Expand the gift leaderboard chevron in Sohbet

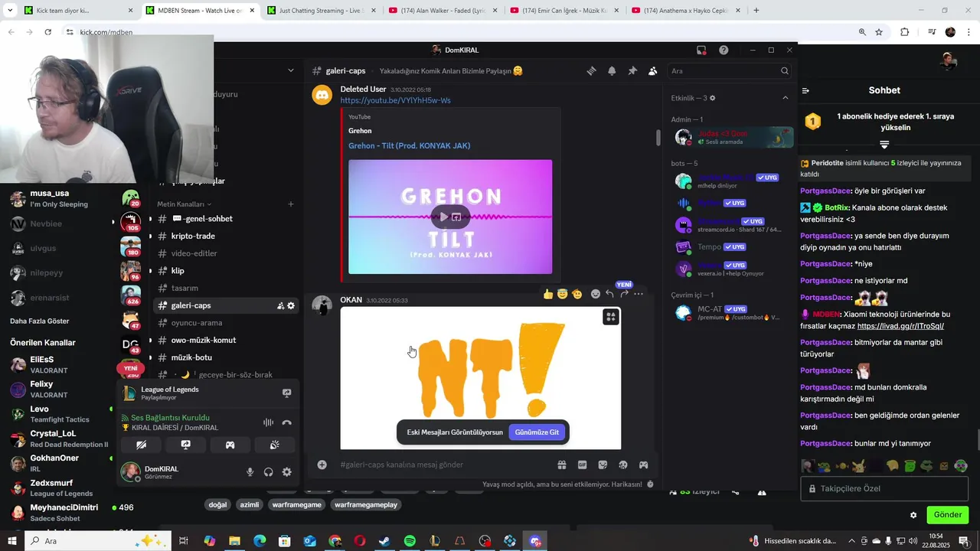tap(884, 145)
